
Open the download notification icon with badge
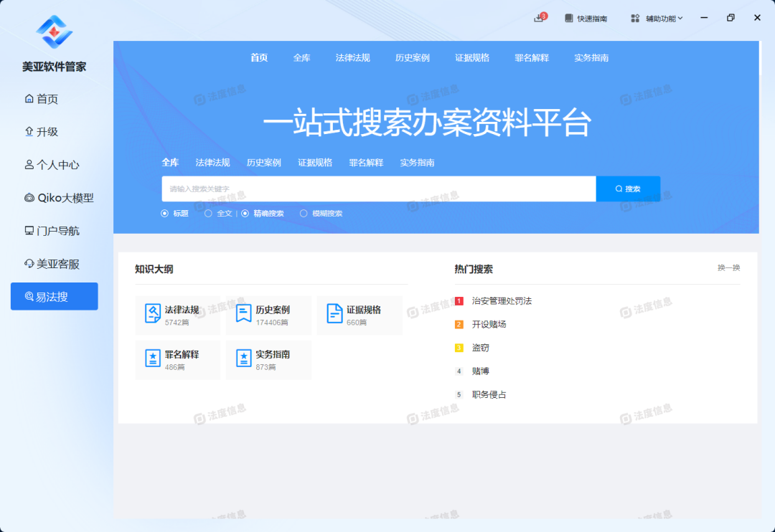pyautogui.click(x=540, y=18)
